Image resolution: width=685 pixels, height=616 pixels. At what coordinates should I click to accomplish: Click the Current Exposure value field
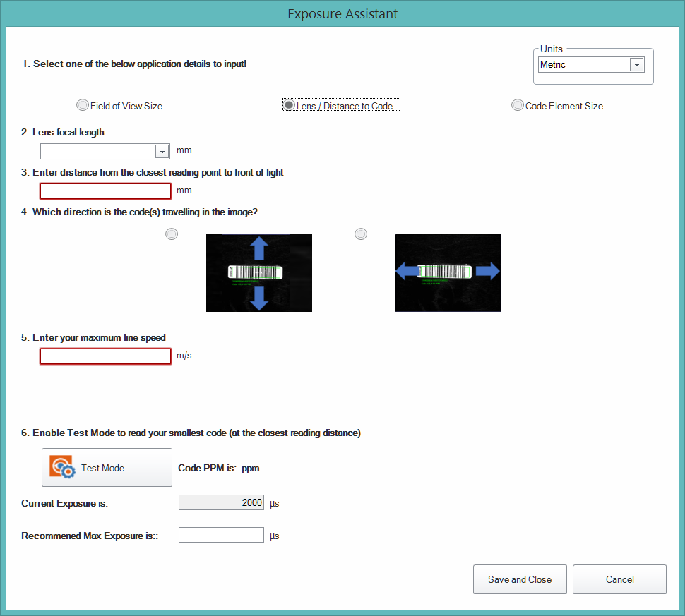[221, 503]
